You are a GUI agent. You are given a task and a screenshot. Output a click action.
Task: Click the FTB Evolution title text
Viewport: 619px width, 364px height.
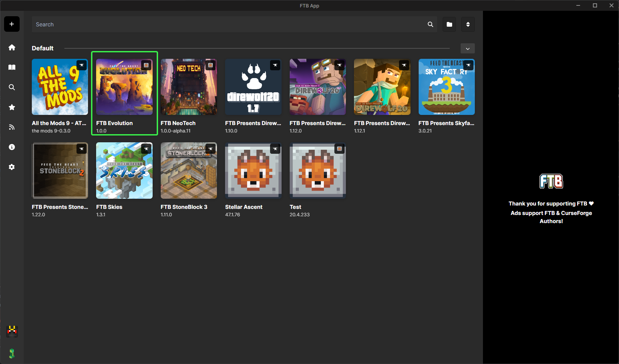[x=114, y=123]
